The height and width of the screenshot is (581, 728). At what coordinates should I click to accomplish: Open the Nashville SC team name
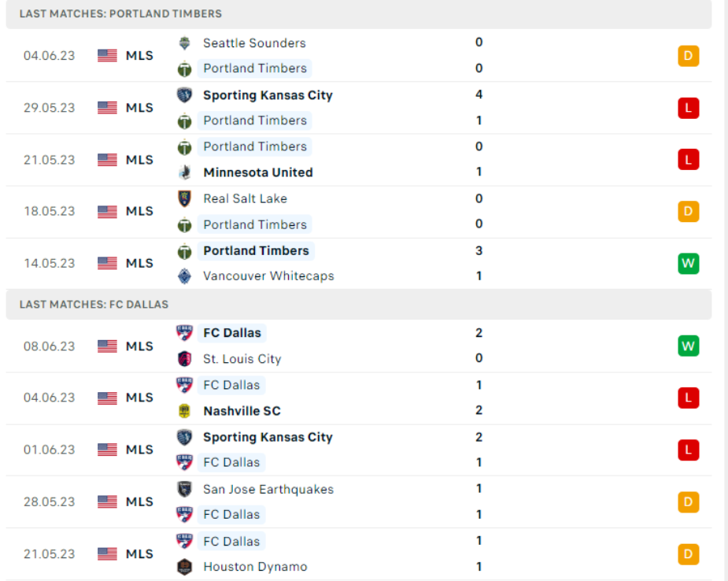[242, 411]
